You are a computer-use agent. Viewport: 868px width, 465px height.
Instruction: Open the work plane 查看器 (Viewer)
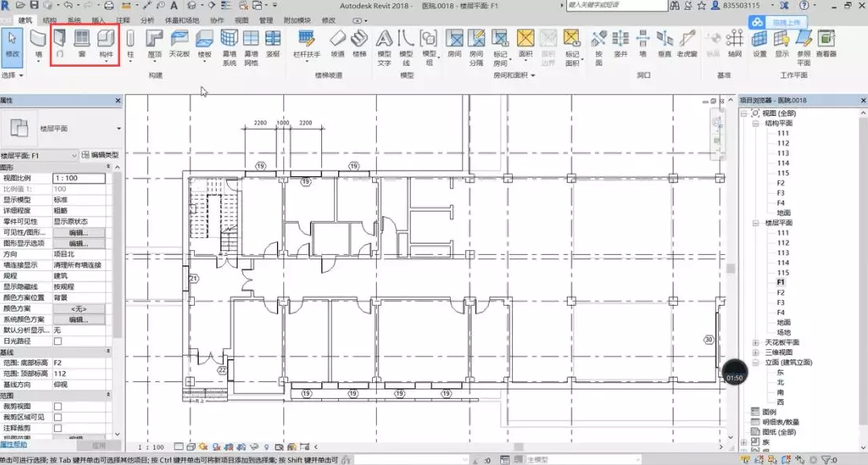tap(826, 44)
